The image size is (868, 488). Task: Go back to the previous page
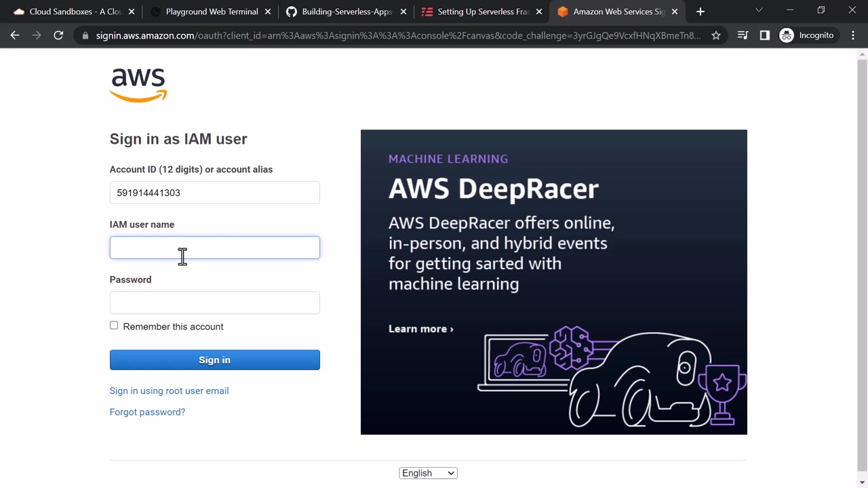tap(15, 35)
